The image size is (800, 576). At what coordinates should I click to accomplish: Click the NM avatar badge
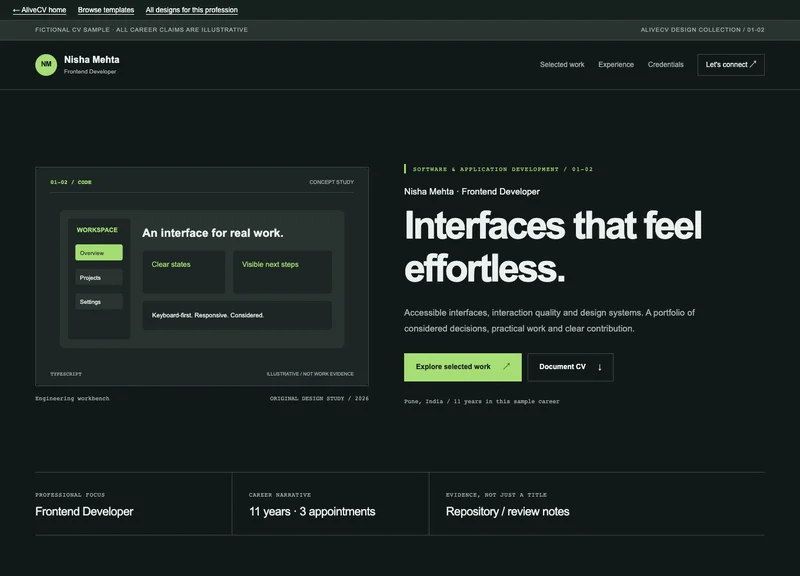tap(46, 65)
